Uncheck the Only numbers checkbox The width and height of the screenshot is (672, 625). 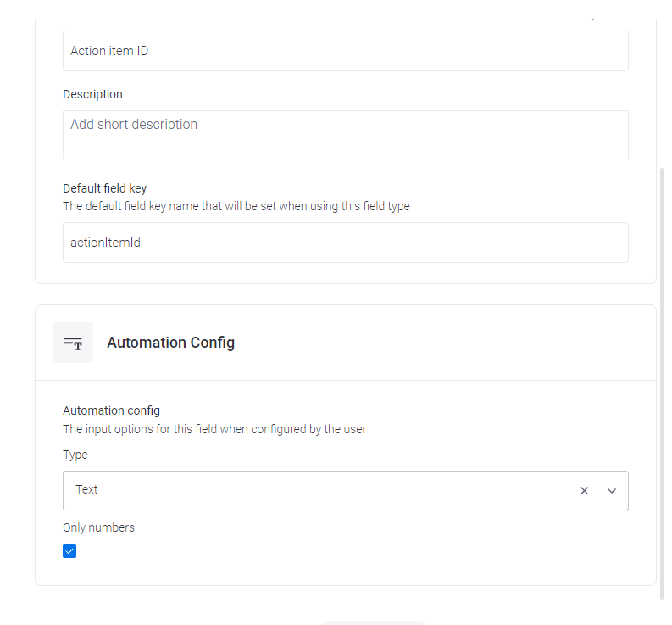(x=69, y=551)
